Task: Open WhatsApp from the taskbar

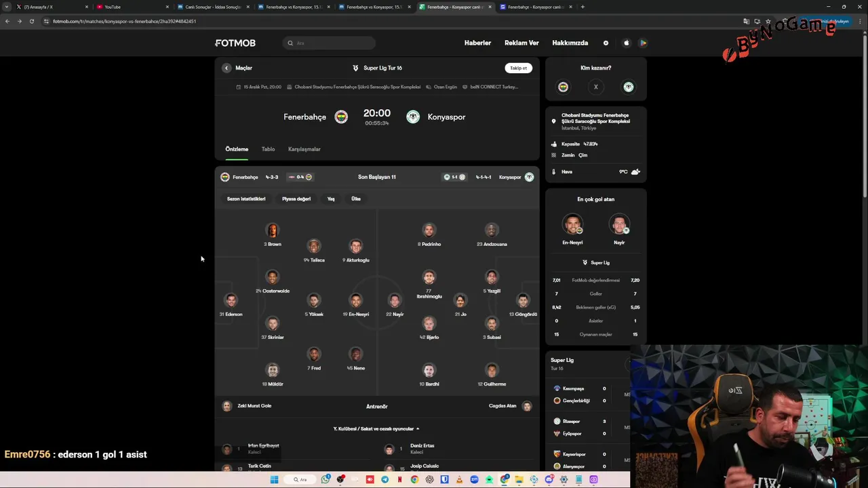Action: click(325, 479)
